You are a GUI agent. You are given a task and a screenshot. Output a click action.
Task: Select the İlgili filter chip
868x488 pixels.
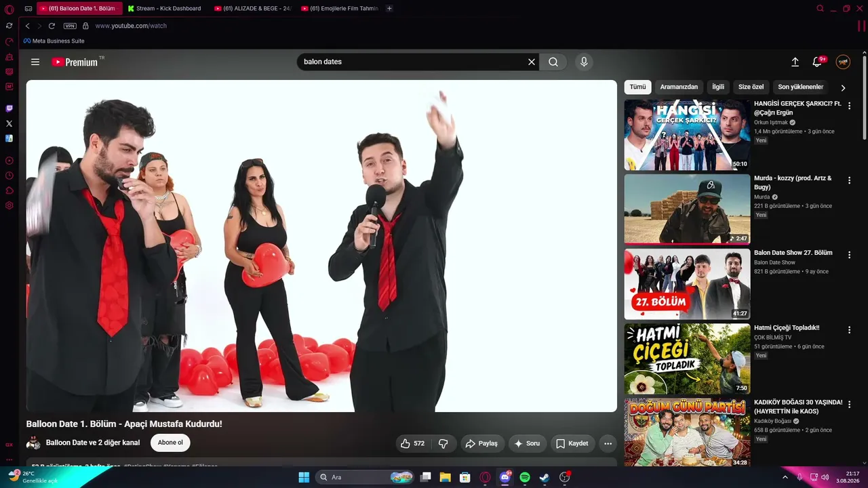718,87
